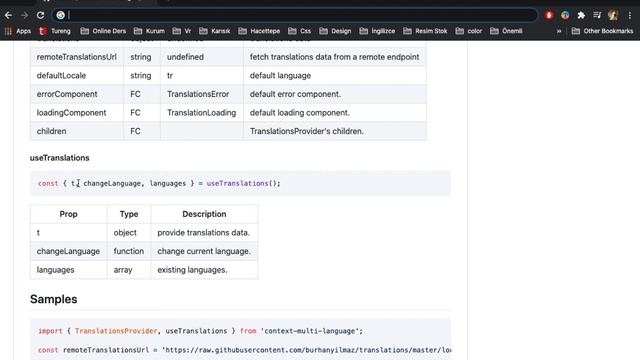Open the color bookmark folder
The image size is (640, 360).
pyautogui.click(x=469, y=31)
